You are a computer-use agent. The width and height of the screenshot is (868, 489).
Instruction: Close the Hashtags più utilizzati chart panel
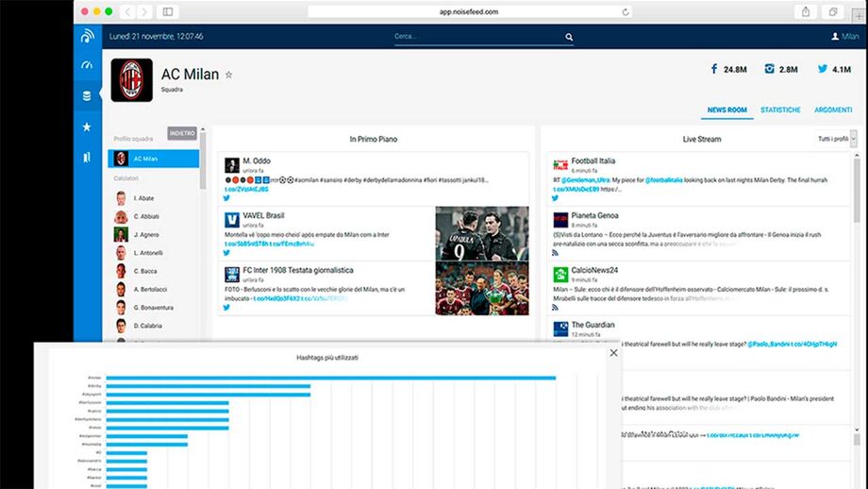pyautogui.click(x=613, y=353)
